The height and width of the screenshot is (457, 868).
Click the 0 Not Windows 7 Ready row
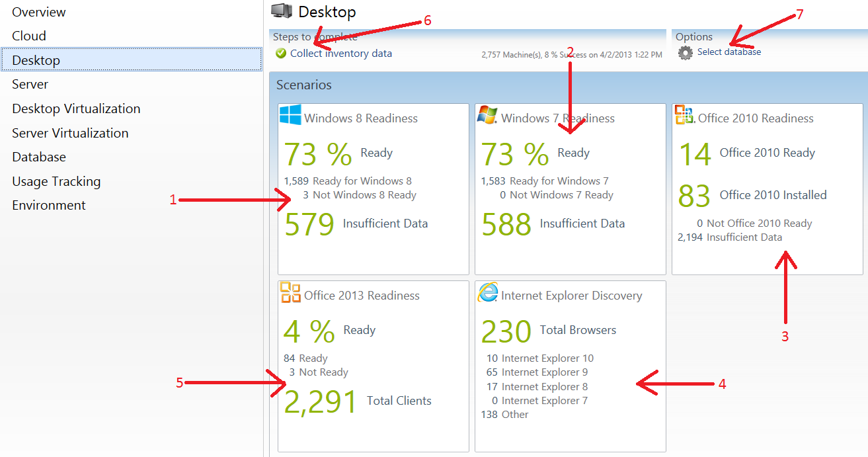pyautogui.click(x=557, y=195)
